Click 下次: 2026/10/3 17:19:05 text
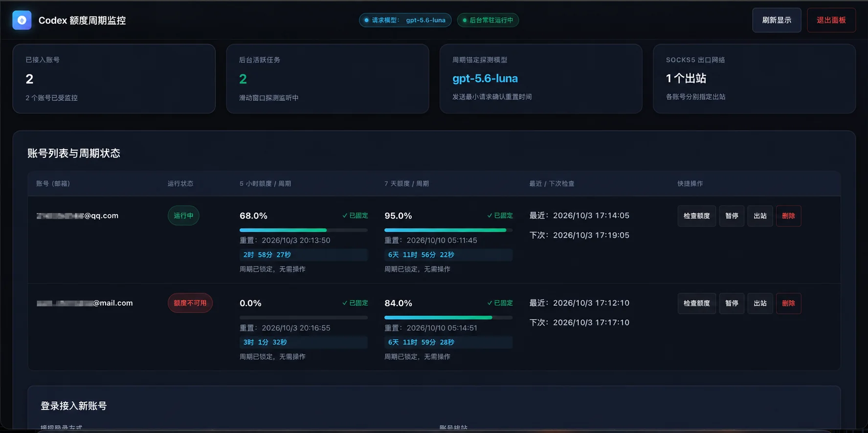 pos(579,235)
